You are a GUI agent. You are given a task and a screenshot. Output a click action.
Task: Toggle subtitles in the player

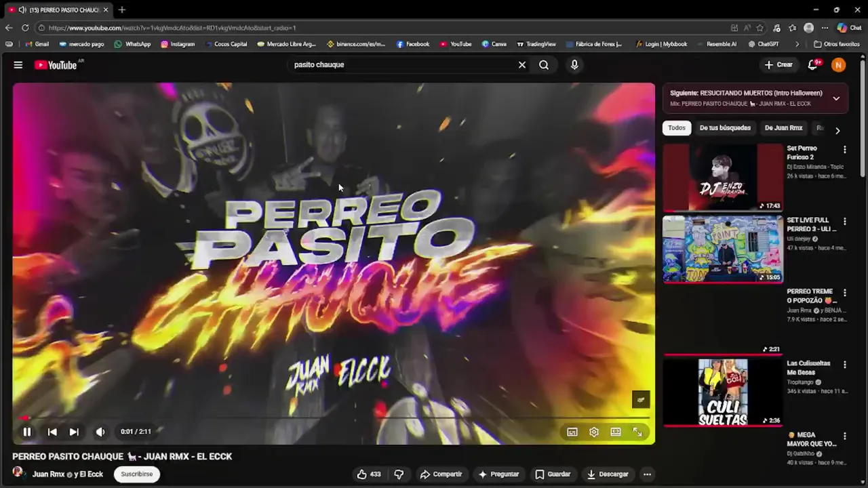tap(572, 432)
